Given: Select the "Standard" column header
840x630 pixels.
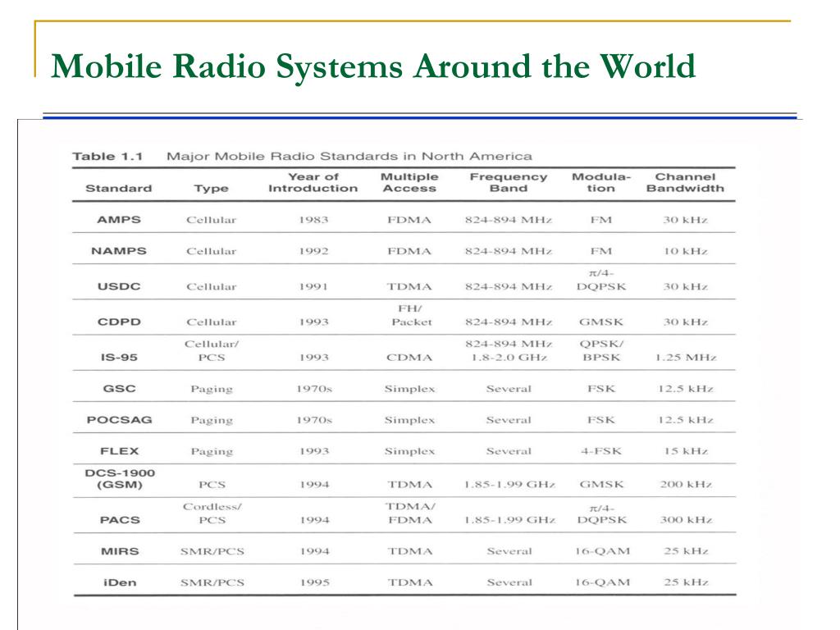Looking at the screenshot, I should coord(119,189).
